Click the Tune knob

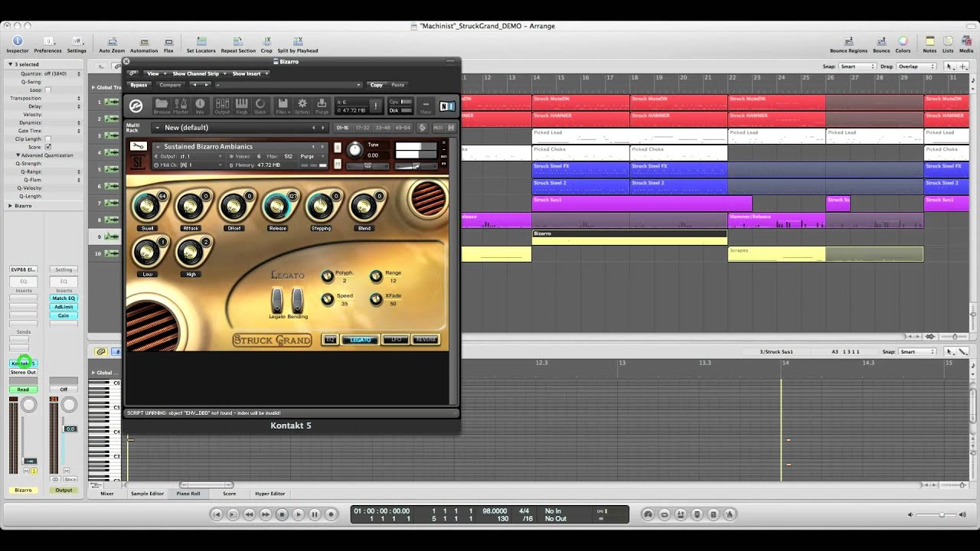click(354, 150)
